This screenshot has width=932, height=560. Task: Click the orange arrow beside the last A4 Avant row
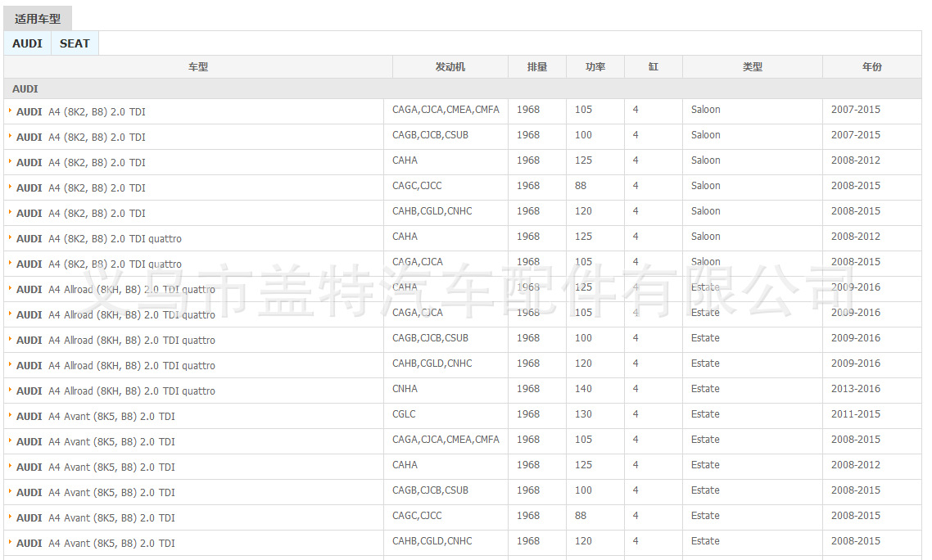coord(10,541)
